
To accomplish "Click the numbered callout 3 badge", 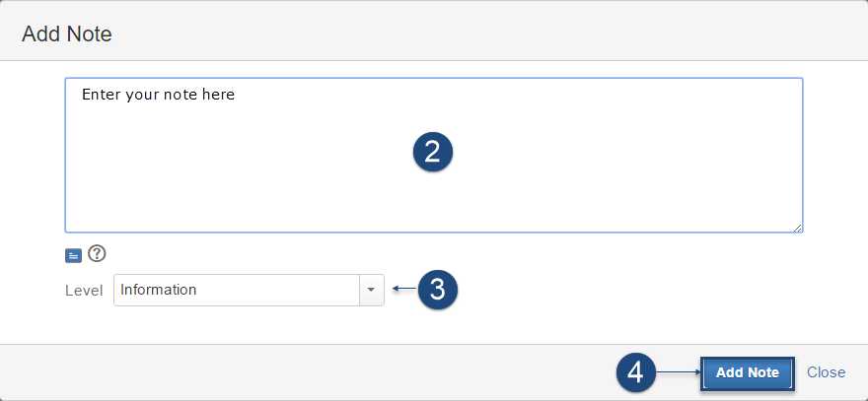I will 438,290.
